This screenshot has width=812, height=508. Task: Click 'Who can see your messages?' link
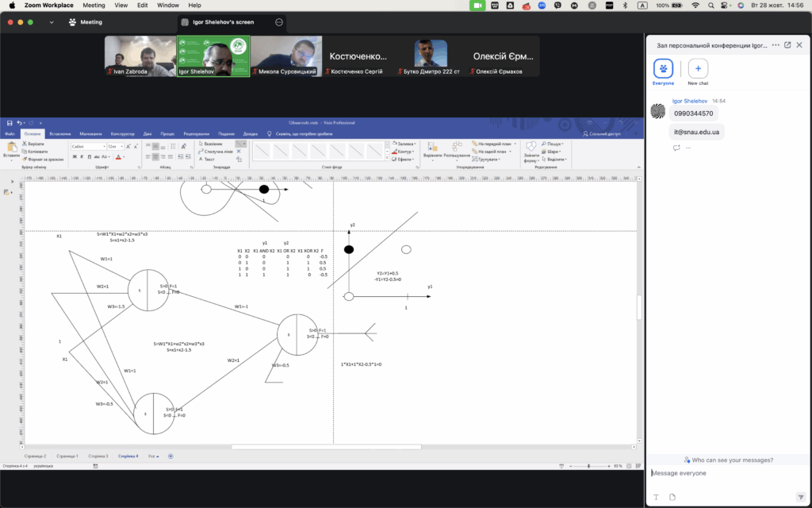[728, 460]
